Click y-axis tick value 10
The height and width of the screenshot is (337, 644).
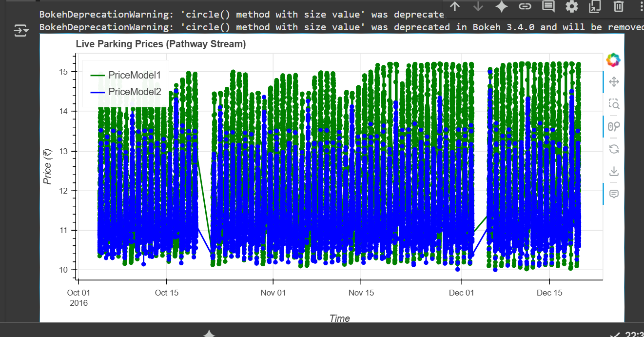[63, 270]
